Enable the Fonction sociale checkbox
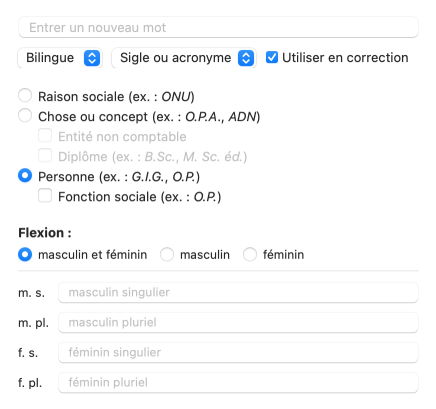This screenshot has height=409, width=436. pyautogui.click(x=45, y=196)
